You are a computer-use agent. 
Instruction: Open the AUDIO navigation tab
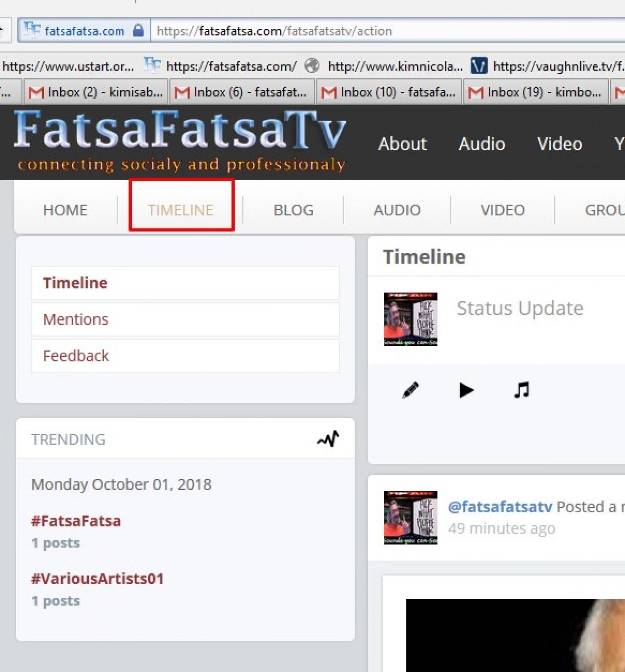coord(397,210)
